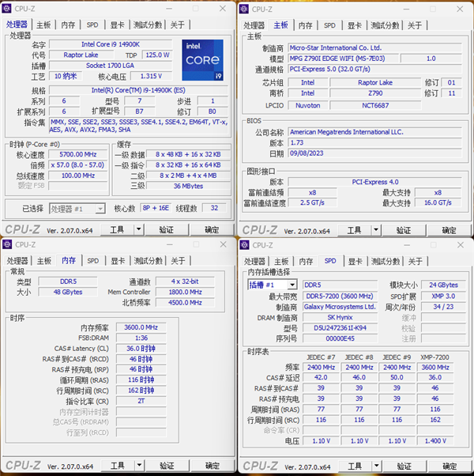Click the NCT6687 LPCIO value

point(375,105)
